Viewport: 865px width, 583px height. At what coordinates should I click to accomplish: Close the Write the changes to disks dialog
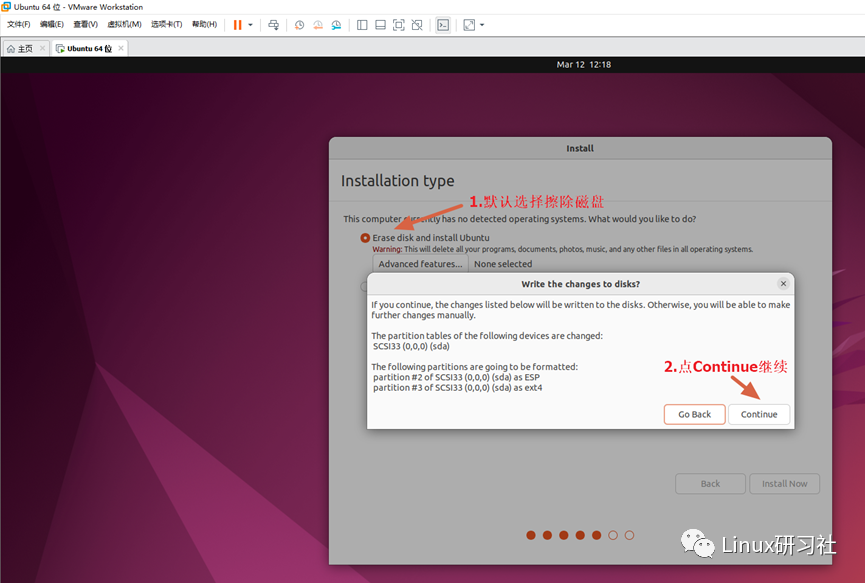coord(783,284)
